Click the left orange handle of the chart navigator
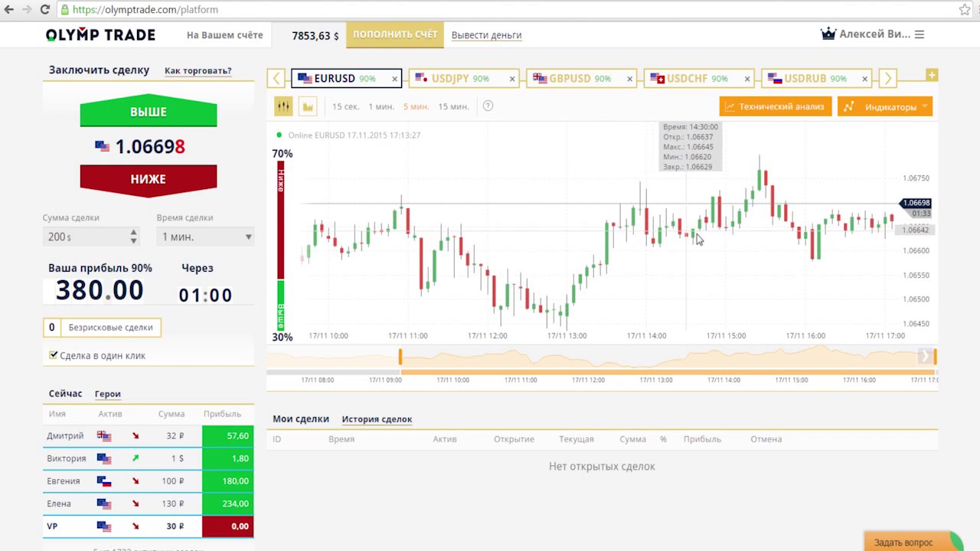 [400, 357]
